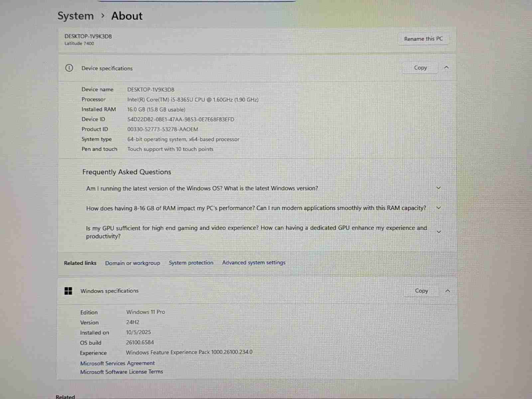Click the breadcrumb arrow between System and About
The height and width of the screenshot is (399, 532).
pos(103,16)
